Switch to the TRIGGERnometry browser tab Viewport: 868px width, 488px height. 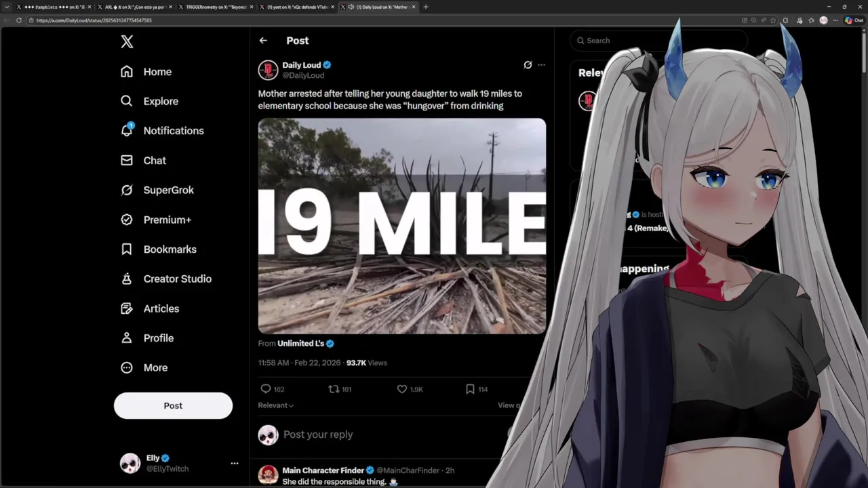point(215,7)
